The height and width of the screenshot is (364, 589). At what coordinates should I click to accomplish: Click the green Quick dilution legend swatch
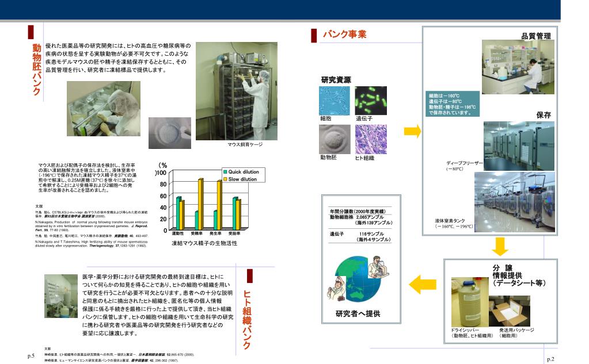pyautogui.click(x=225, y=172)
